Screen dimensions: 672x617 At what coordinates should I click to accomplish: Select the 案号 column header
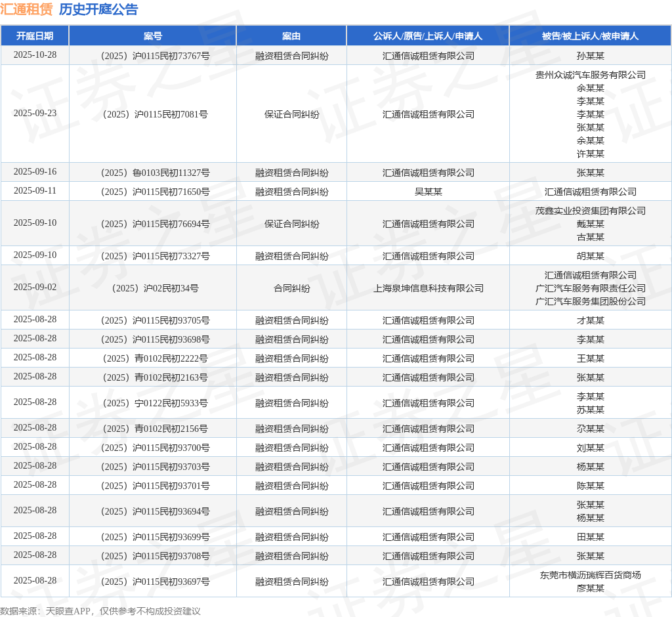(153, 36)
